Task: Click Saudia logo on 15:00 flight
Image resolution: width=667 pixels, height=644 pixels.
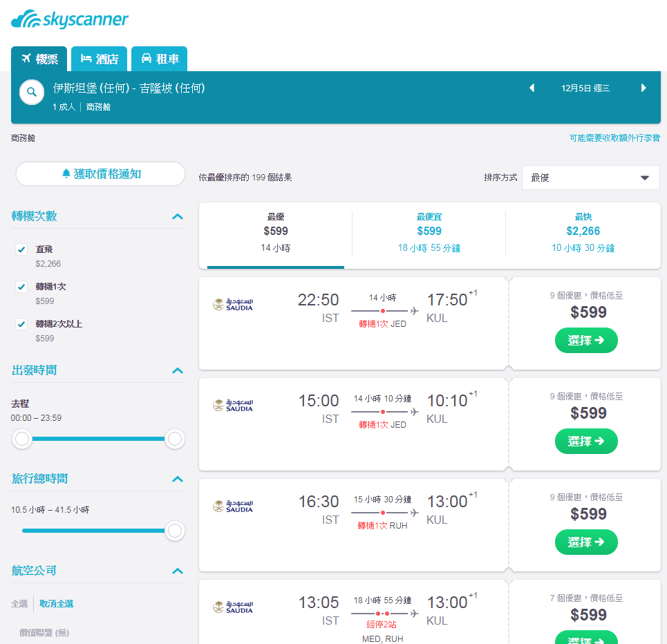Action: tap(233, 406)
